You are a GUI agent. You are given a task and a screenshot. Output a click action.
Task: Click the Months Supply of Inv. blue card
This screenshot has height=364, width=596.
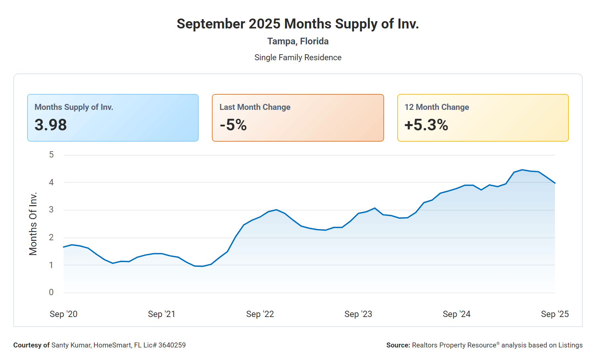click(x=113, y=118)
